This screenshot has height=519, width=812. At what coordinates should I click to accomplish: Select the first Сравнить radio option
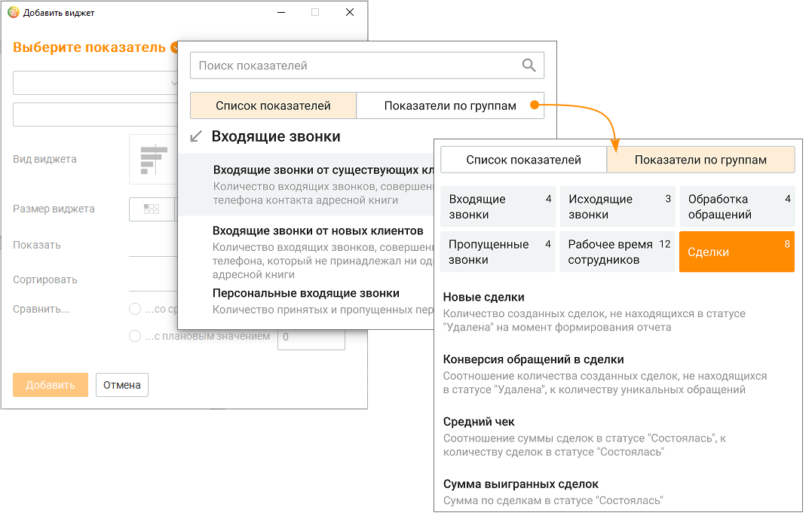point(135,309)
